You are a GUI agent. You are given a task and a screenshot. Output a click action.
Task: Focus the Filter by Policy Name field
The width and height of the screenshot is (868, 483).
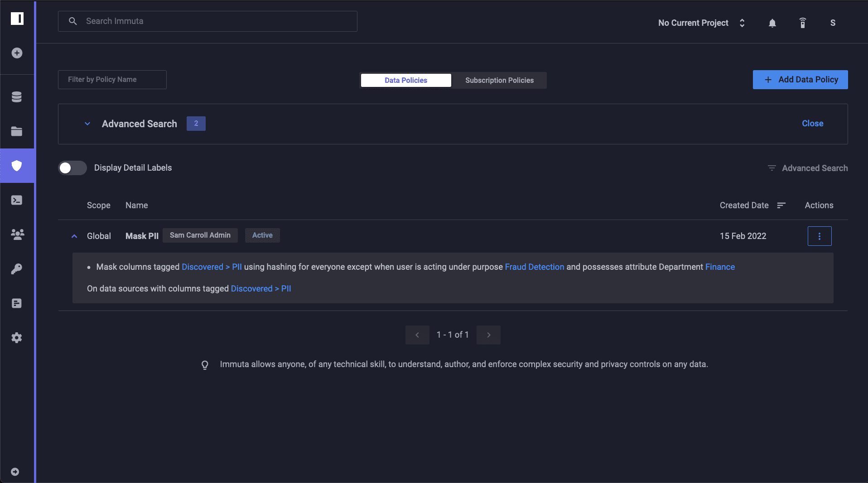click(112, 80)
